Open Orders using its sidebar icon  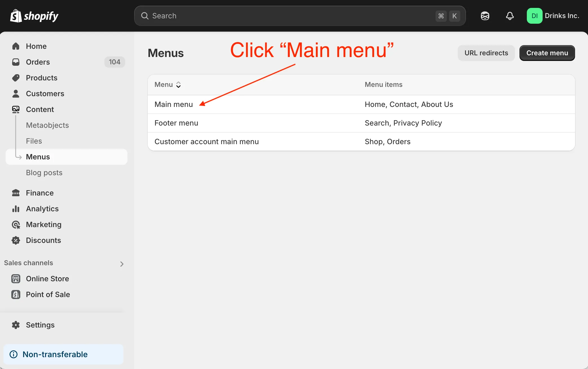[x=16, y=62]
